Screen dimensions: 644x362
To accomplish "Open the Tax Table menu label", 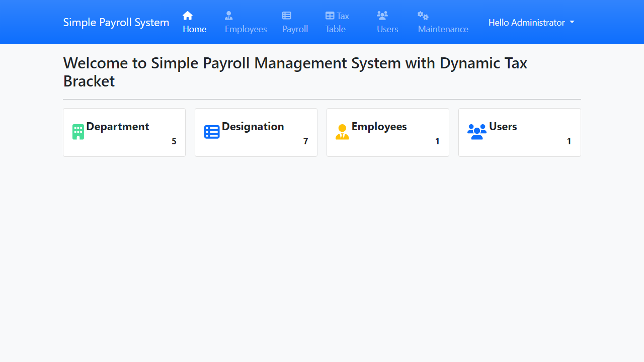I will click(338, 23).
